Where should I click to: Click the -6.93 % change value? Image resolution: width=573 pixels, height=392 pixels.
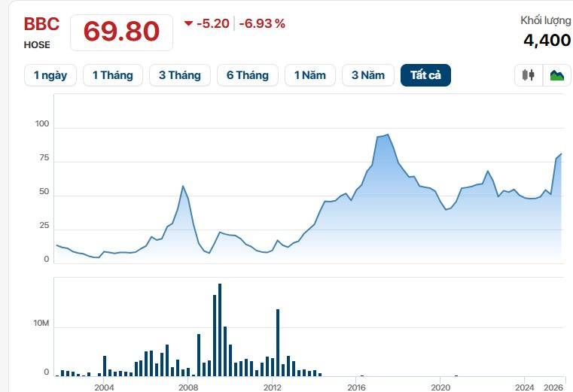tap(262, 23)
